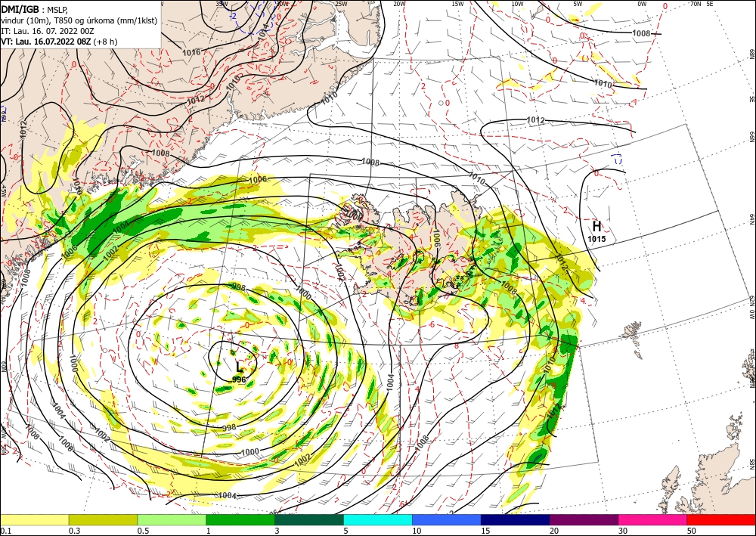Click the 'DMI/IGB' title text
The height and width of the screenshot is (536, 756).
(20, 9)
